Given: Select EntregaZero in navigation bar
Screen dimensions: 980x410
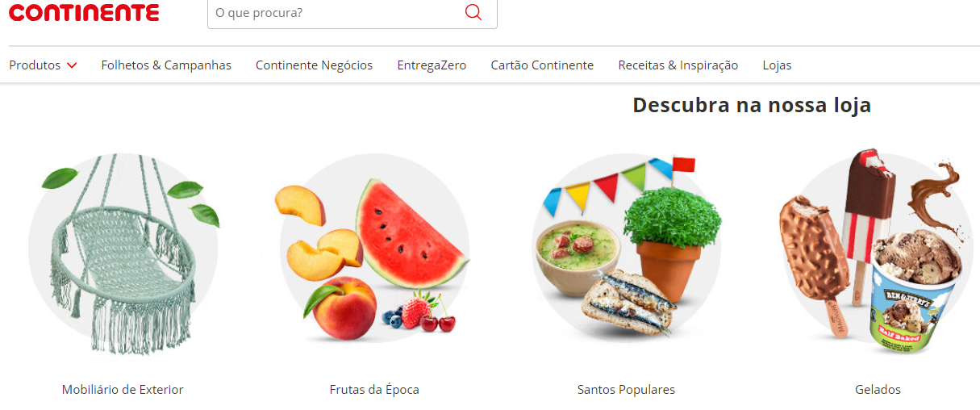Looking at the screenshot, I should tap(432, 65).
